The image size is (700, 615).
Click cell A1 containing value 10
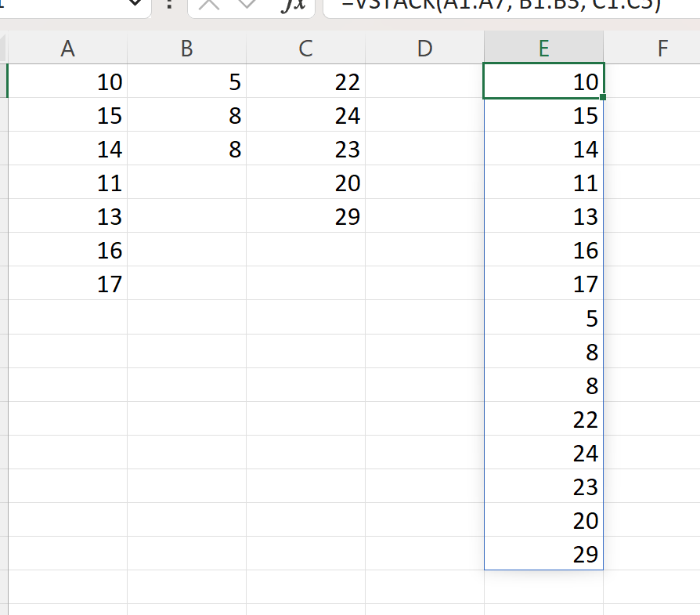pos(67,81)
